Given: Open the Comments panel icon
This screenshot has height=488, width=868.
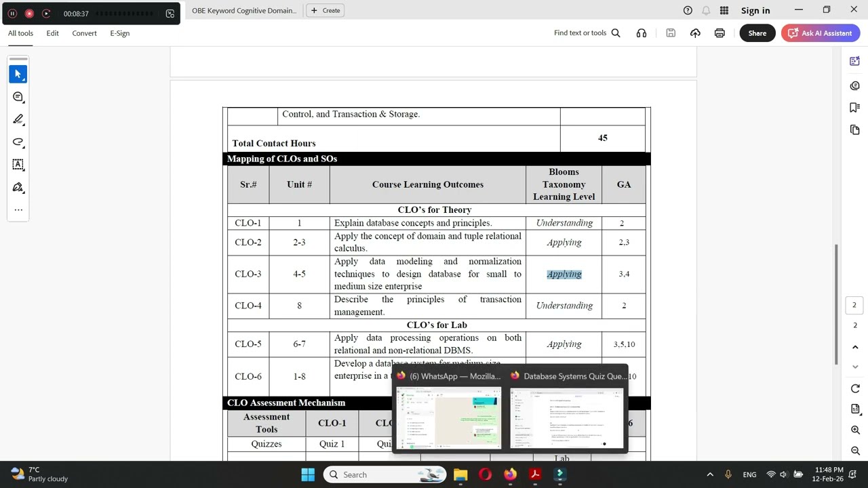Looking at the screenshot, I should pyautogui.click(x=854, y=85).
